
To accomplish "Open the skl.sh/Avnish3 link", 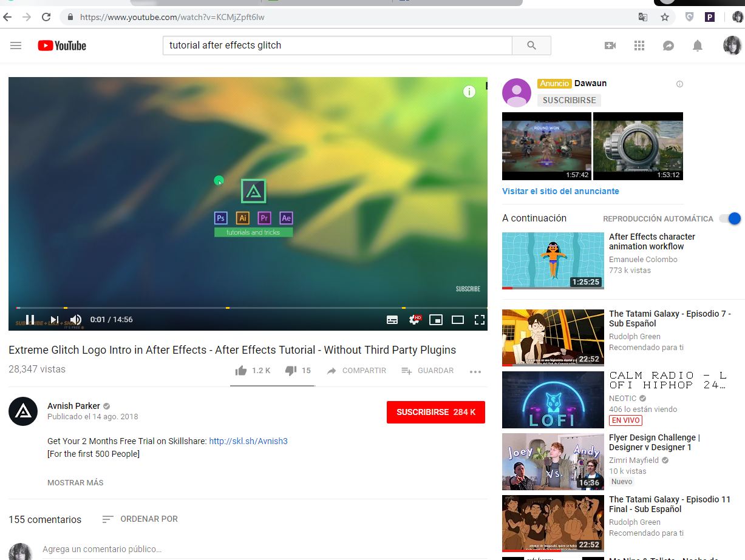I will click(x=248, y=441).
